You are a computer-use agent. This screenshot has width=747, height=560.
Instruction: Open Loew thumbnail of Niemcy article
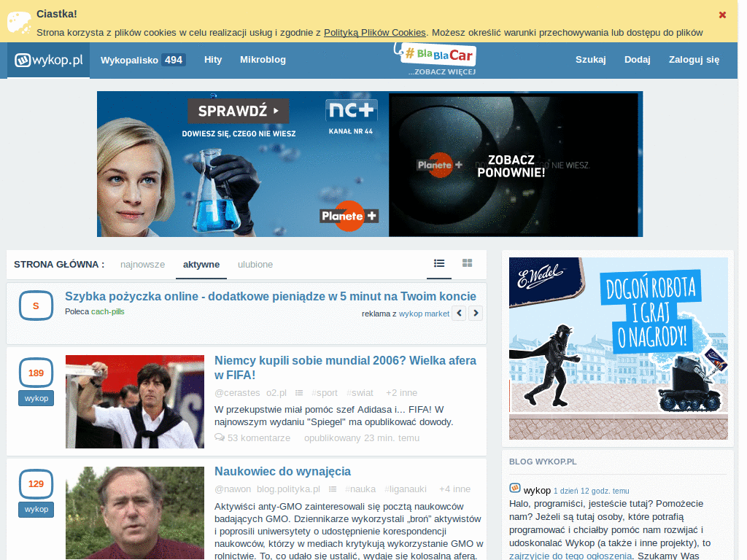coord(135,402)
